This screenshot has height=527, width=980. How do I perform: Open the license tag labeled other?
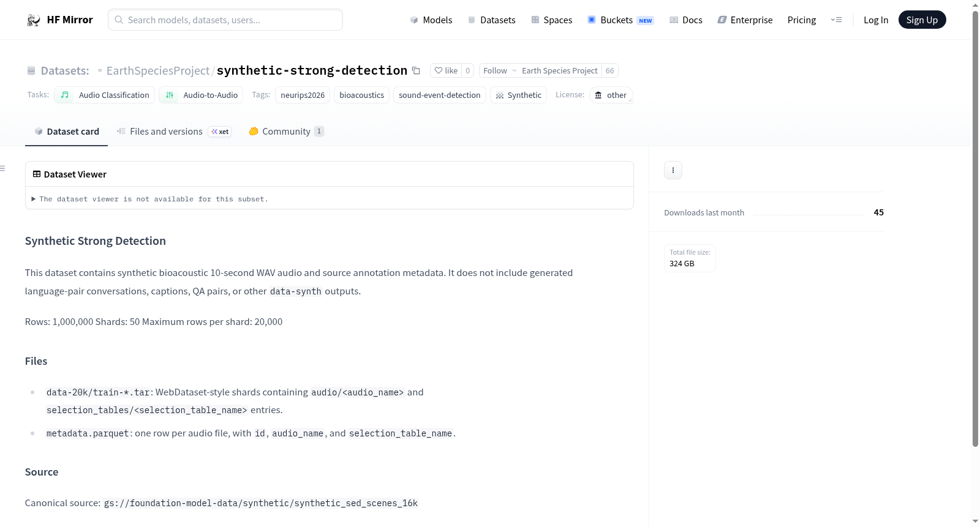tap(611, 95)
